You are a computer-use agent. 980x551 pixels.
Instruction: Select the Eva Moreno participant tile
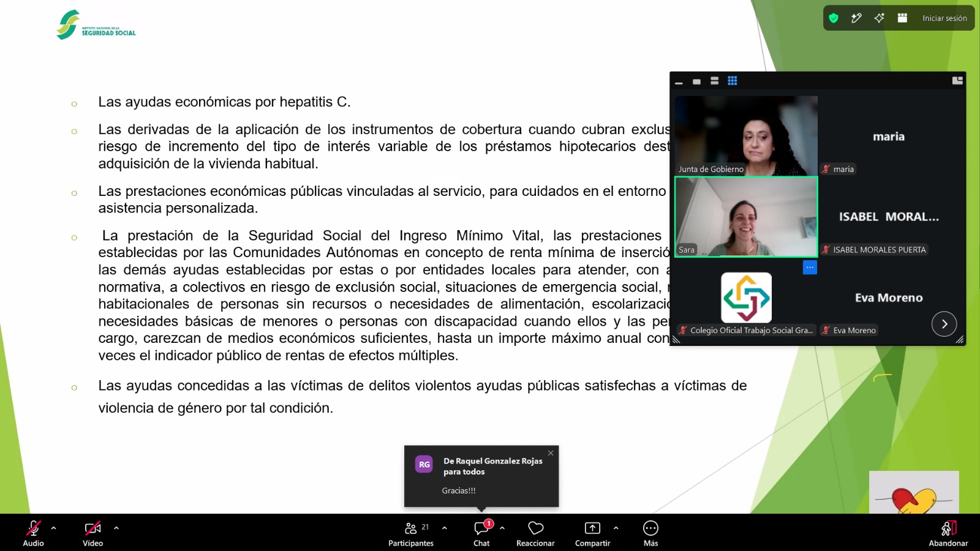889,298
